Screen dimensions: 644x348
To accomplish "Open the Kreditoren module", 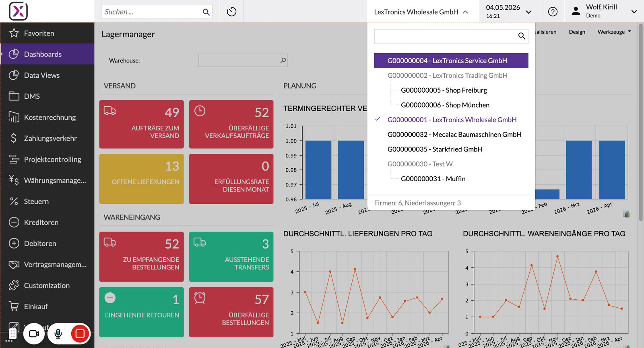I will pos(47,222).
